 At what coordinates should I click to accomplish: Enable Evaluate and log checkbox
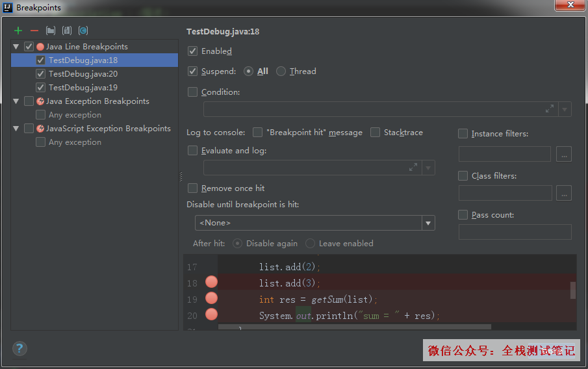click(193, 150)
